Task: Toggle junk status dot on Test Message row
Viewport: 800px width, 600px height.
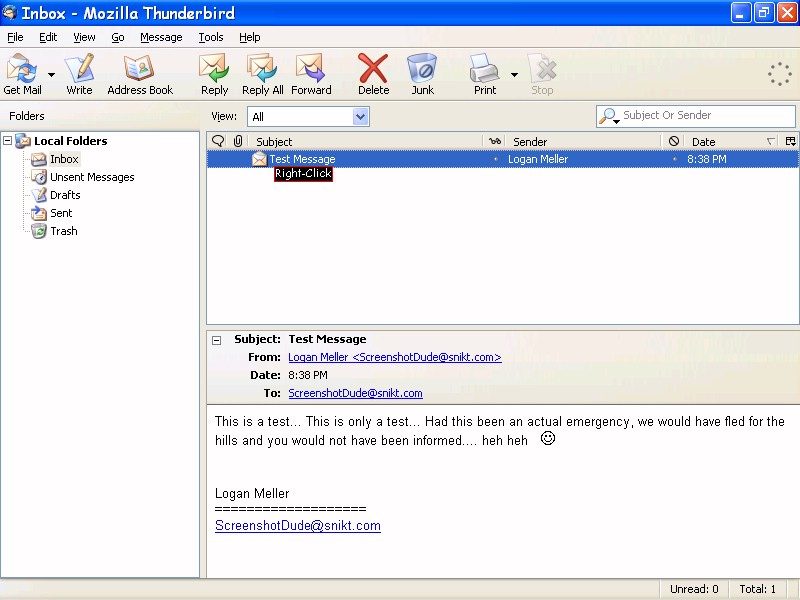Action: tap(674, 159)
